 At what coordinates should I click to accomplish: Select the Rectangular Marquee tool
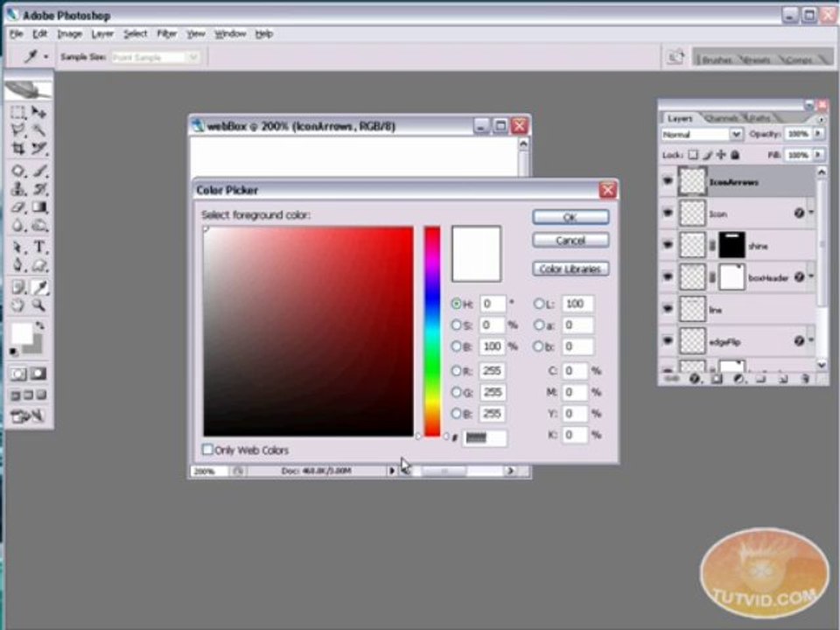pos(18,113)
